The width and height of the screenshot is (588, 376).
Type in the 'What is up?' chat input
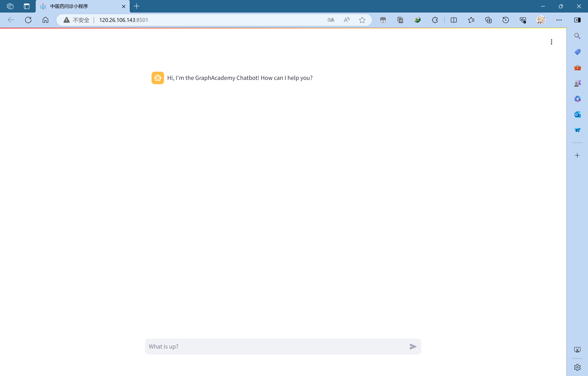[276, 346]
